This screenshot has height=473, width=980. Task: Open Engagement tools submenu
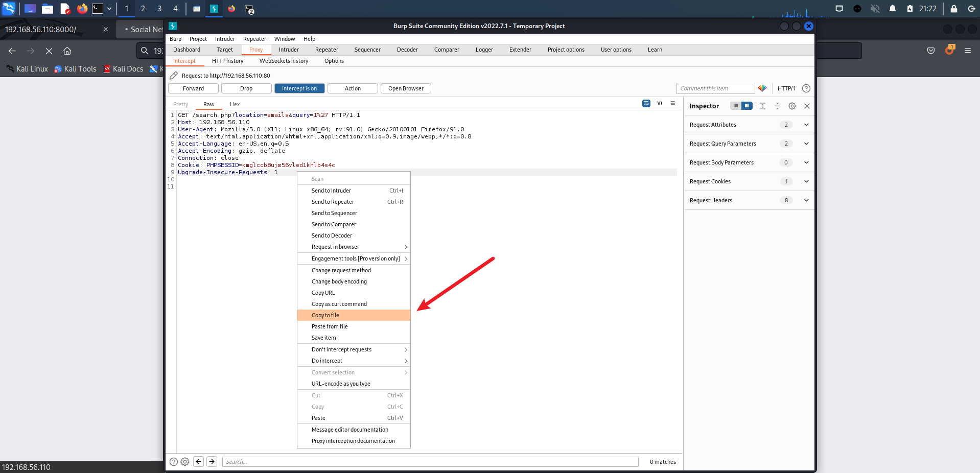click(x=354, y=258)
